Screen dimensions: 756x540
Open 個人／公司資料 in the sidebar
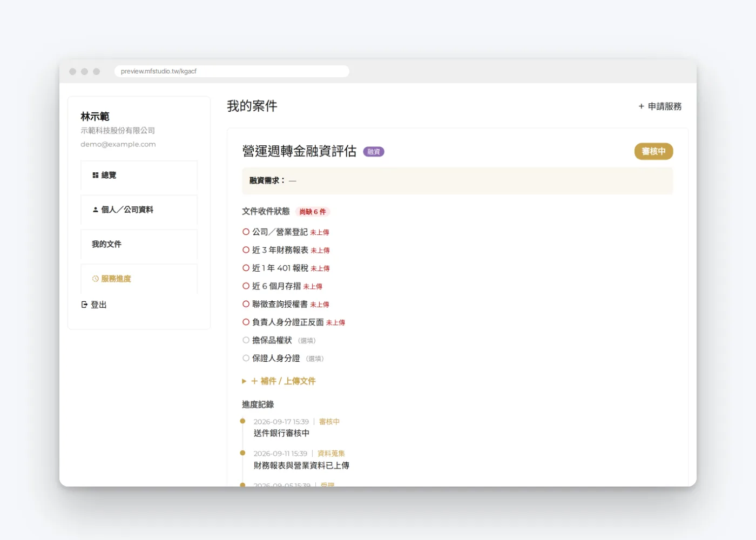[139, 210]
